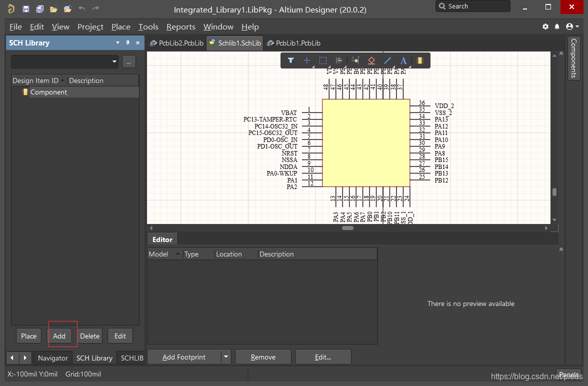Image resolution: width=588 pixels, height=386 pixels.
Task: Click the Save All icon
Action: click(x=40, y=9)
